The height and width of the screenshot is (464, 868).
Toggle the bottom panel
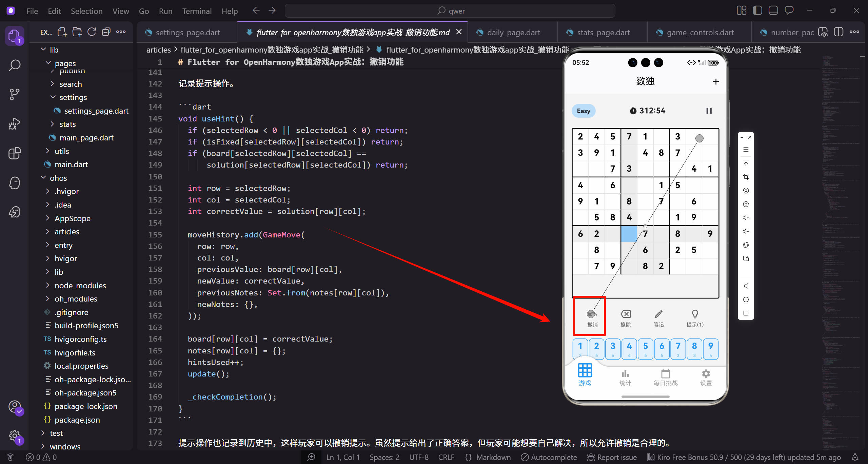[x=773, y=11]
